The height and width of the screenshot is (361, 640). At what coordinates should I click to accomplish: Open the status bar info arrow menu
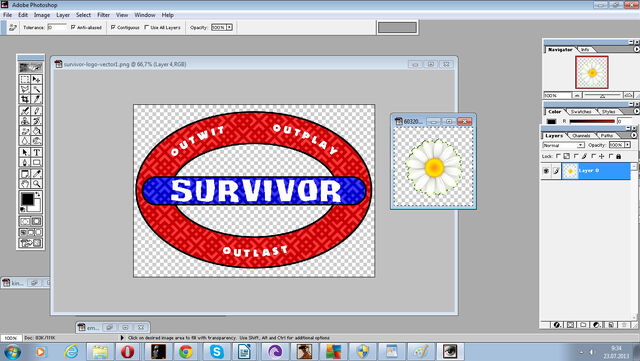[x=122, y=338]
